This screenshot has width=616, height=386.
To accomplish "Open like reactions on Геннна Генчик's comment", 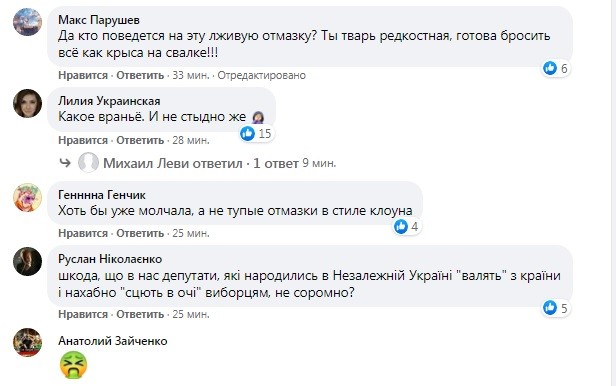I will point(407,227).
